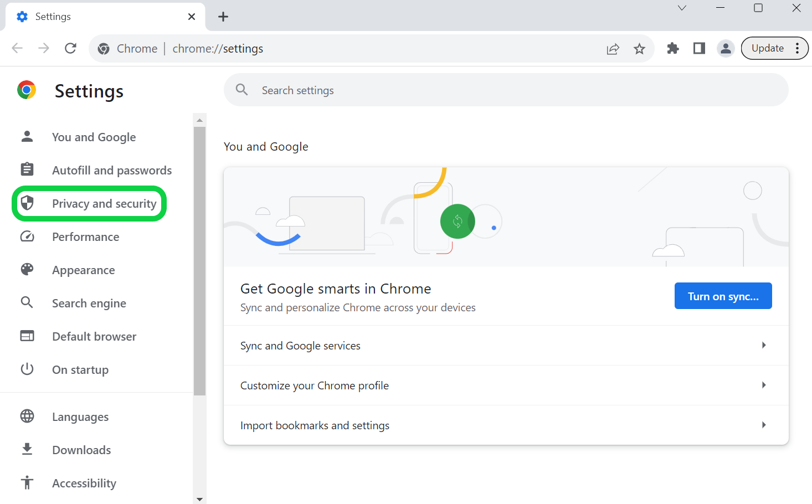Bookmark this tab with the star icon
This screenshot has height=504, width=812.
639,49
